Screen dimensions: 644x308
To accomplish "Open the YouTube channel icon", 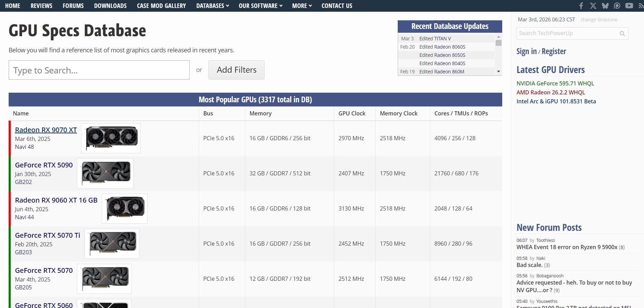I will [x=629, y=6].
